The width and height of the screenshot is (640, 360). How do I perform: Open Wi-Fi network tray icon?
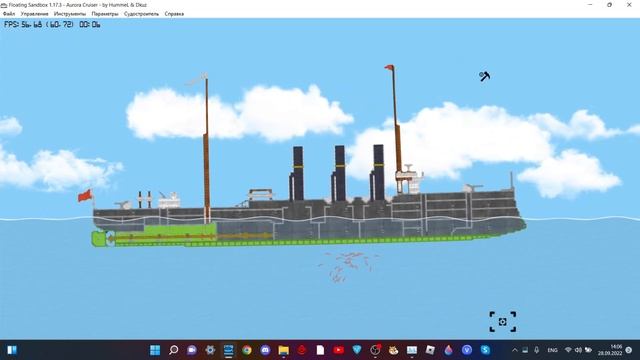point(568,350)
